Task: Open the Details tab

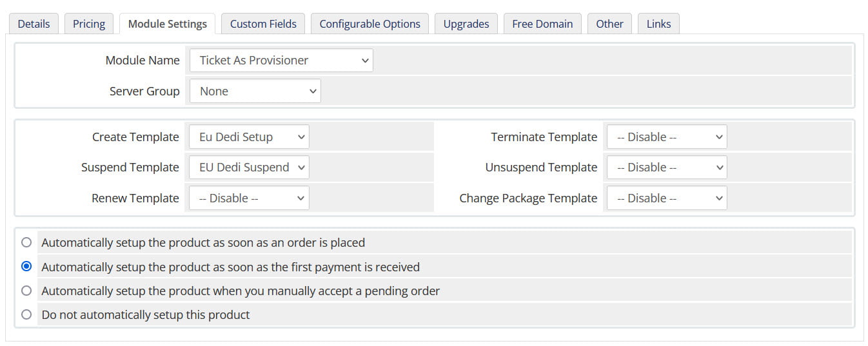Action: (x=34, y=24)
